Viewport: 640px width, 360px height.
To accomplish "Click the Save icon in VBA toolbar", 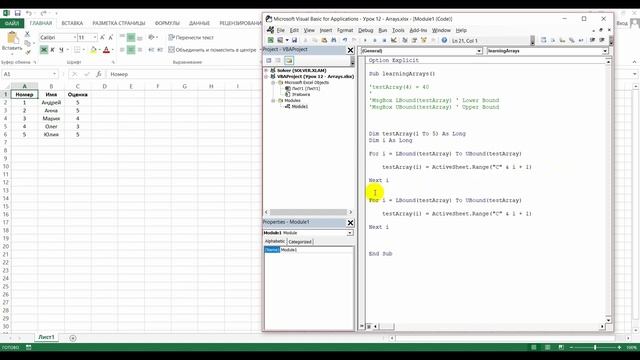I will tap(294, 40).
